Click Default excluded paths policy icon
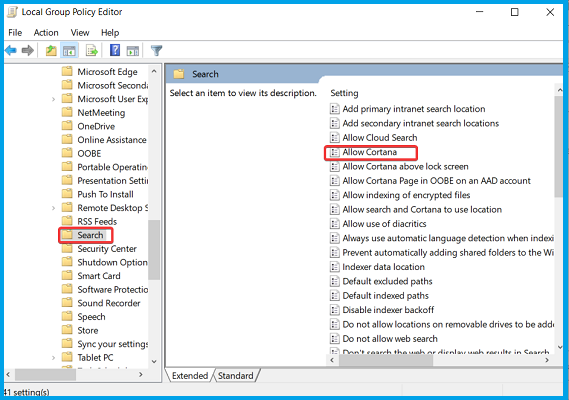This screenshot has height=400, width=569. [x=335, y=281]
